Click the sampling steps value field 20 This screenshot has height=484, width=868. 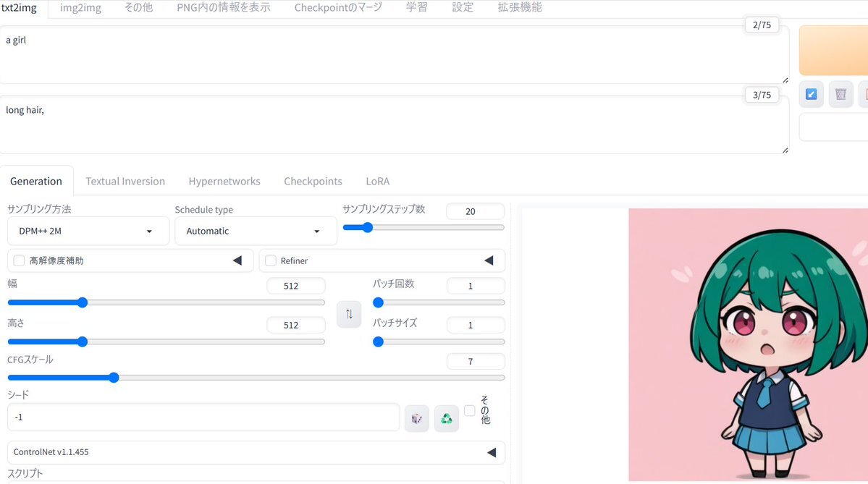click(x=476, y=211)
